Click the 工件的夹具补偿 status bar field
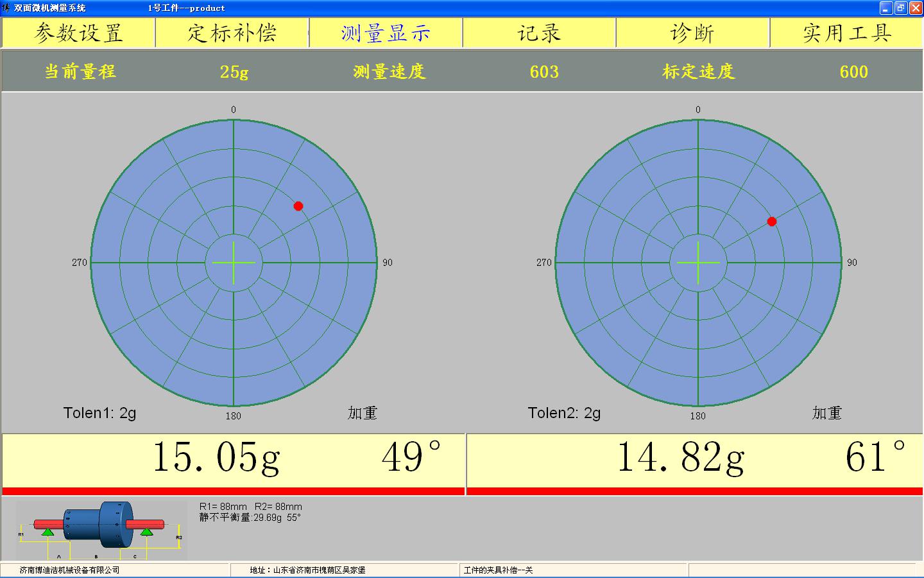 (x=499, y=570)
